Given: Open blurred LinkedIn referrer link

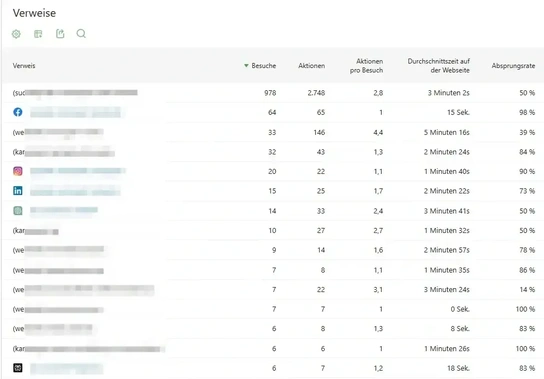Looking at the screenshot, I should [75, 191].
